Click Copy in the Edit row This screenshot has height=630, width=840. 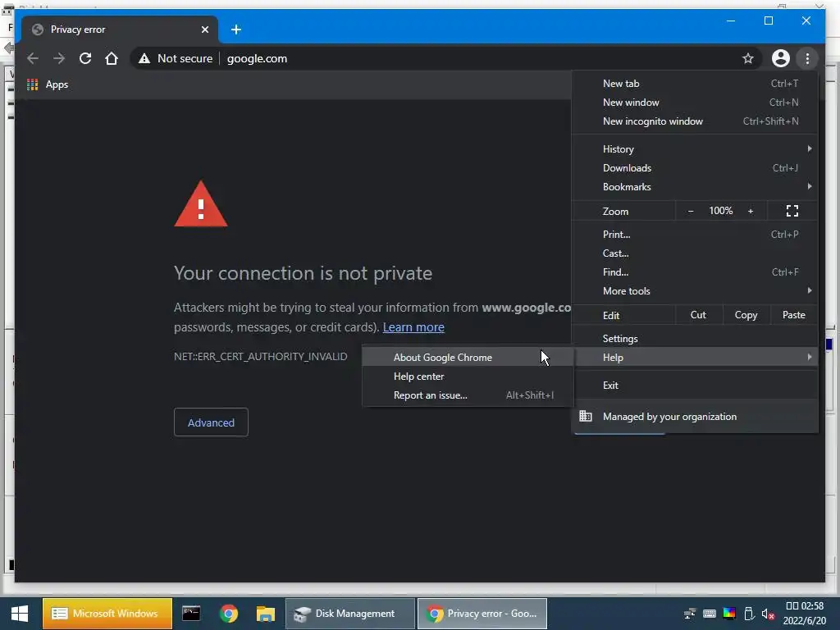[746, 315]
